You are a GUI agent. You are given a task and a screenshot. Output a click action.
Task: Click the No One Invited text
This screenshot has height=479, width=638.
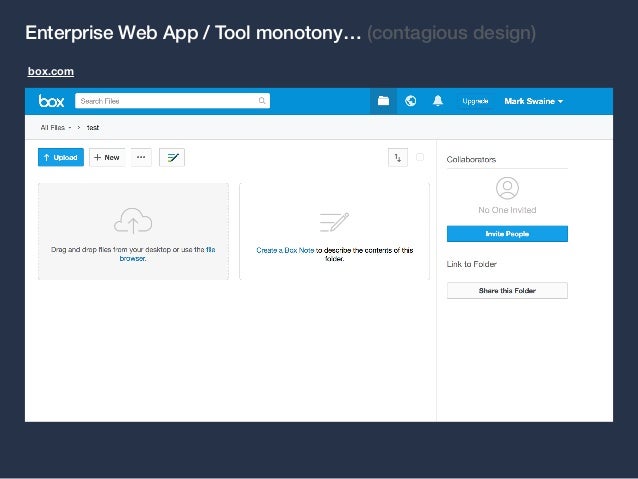507,210
